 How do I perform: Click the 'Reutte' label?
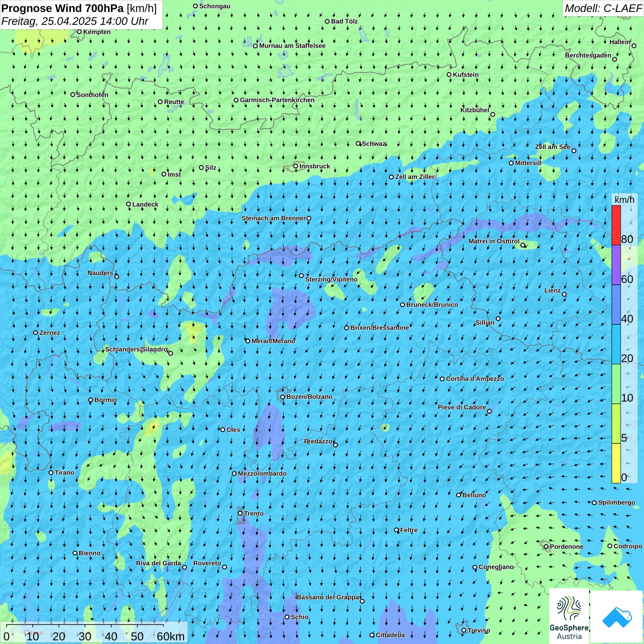(x=174, y=102)
